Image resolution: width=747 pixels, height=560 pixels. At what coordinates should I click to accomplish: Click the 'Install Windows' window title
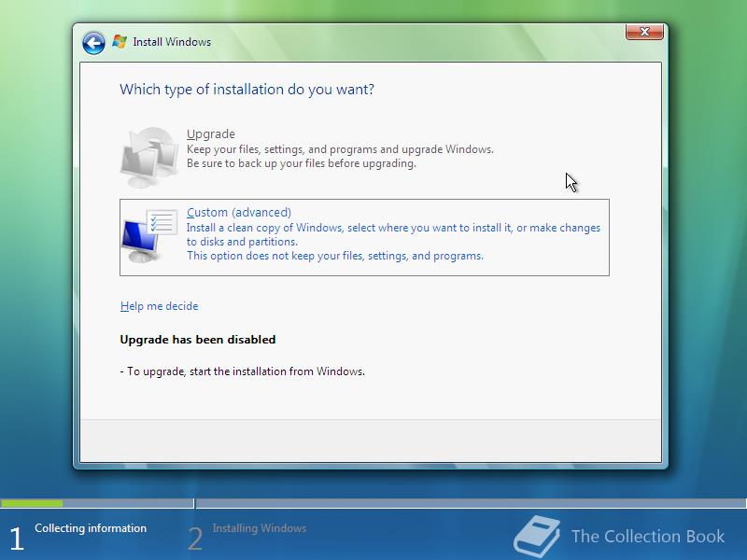(x=172, y=42)
